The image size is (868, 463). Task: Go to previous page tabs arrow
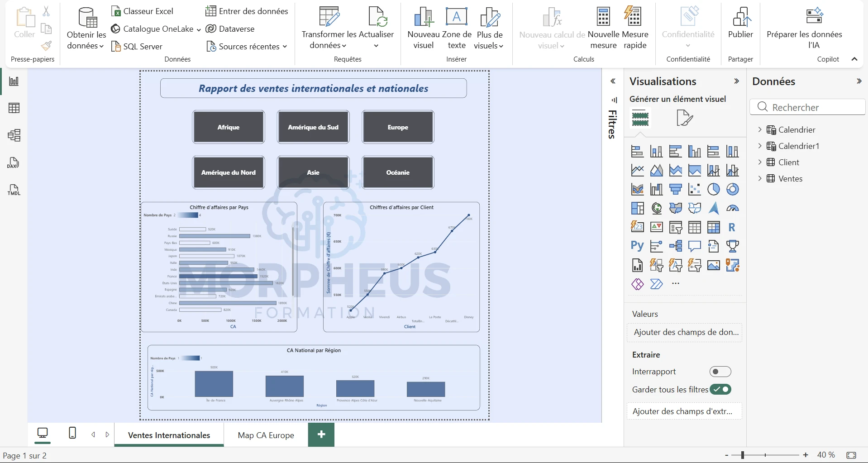point(93,434)
